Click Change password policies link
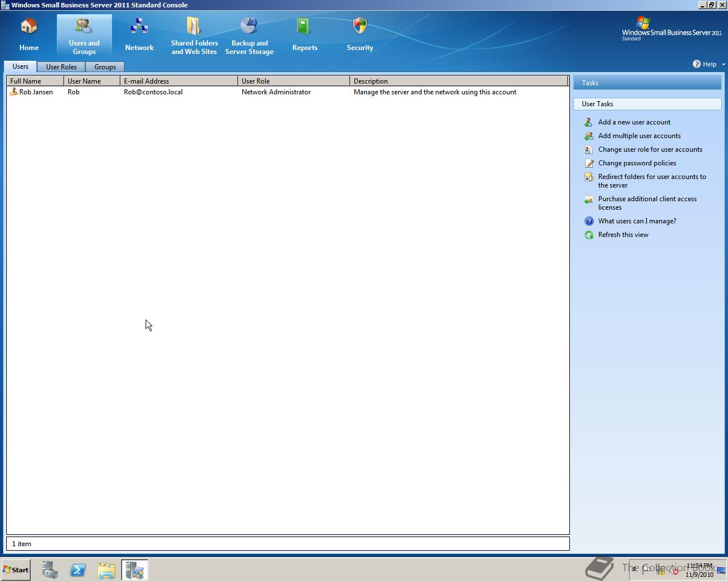This screenshot has height=582, width=728. [637, 163]
